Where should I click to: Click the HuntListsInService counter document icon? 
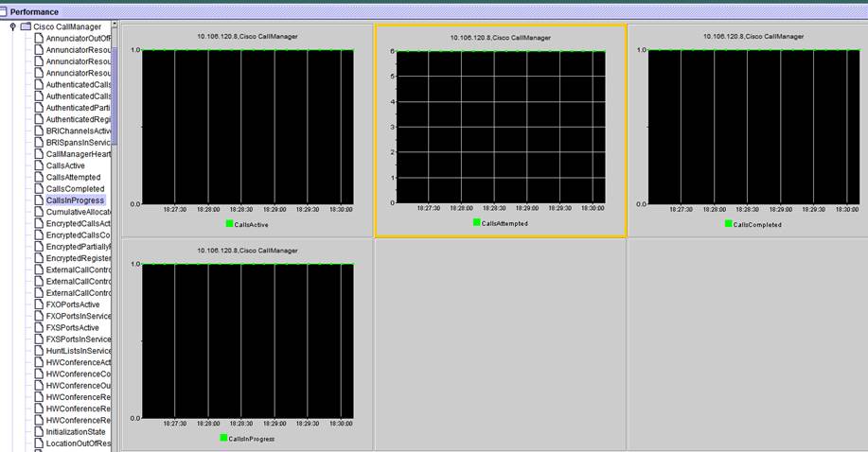[39, 351]
